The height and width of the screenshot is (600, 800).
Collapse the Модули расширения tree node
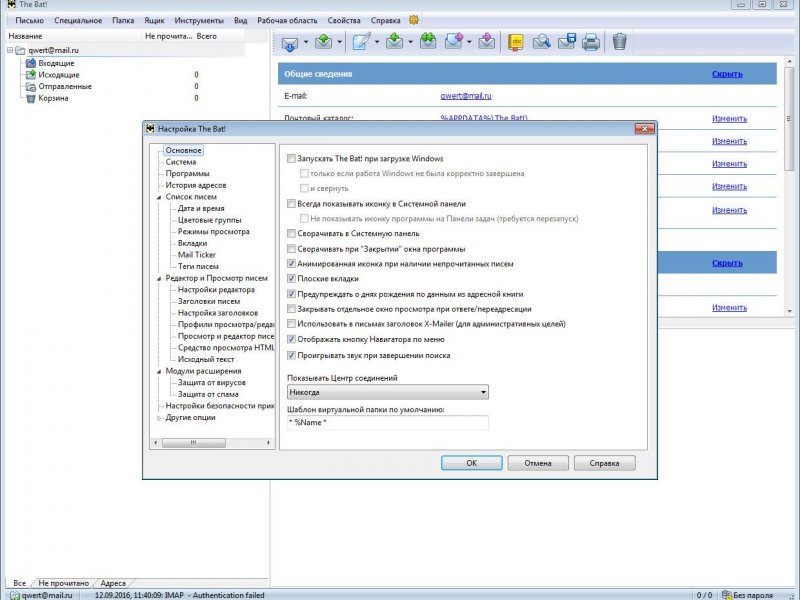pyautogui.click(x=159, y=371)
